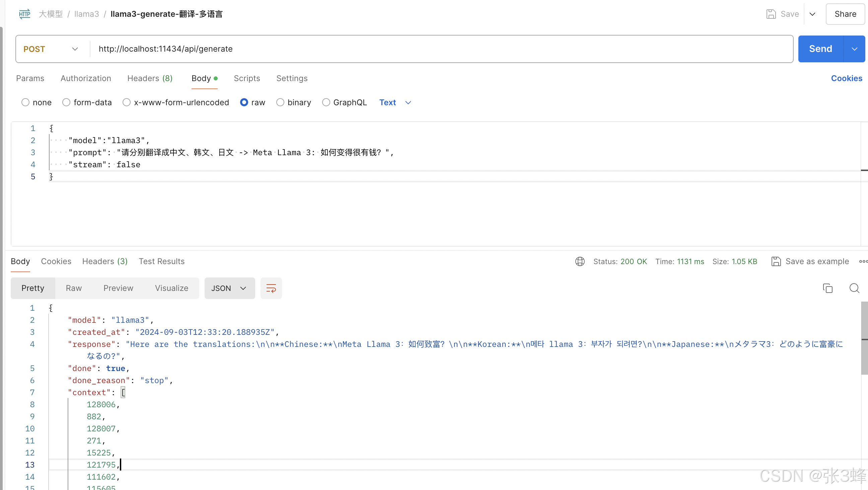The height and width of the screenshot is (490, 868).
Task: Choose the GraphQL body type radio
Action: pyautogui.click(x=326, y=103)
